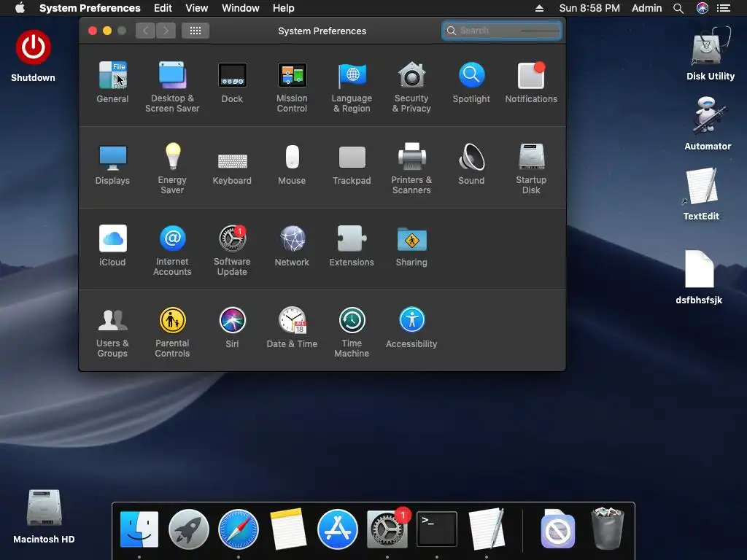Open Mouse preferences
This screenshot has width=747, height=560.
292,164
